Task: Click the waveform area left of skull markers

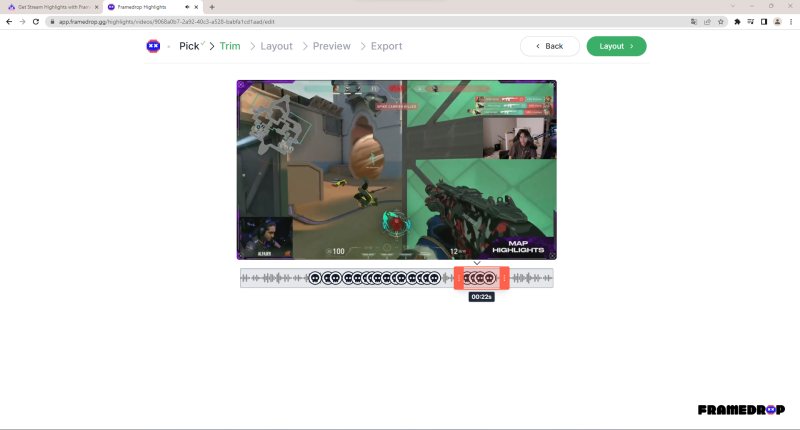Action: click(x=274, y=278)
